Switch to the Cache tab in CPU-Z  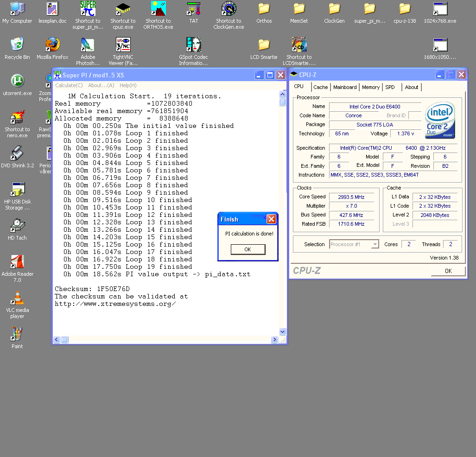pyautogui.click(x=321, y=87)
